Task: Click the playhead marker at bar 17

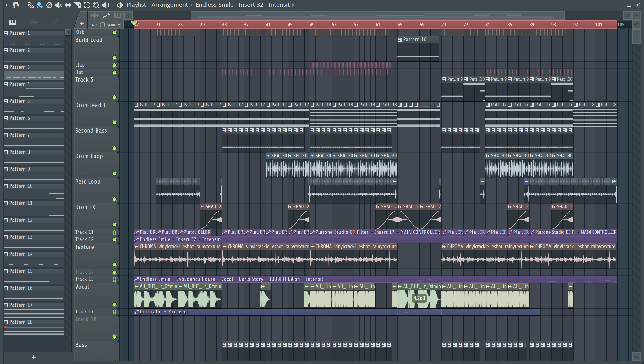Action: coord(134,23)
